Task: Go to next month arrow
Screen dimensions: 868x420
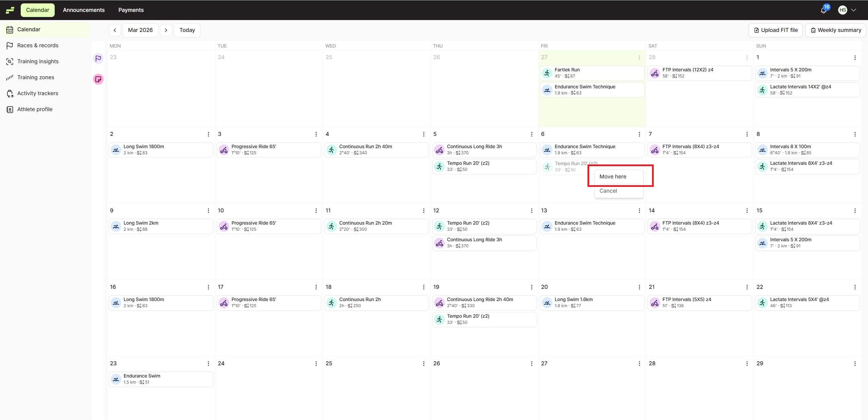Action: coord(166,30)
